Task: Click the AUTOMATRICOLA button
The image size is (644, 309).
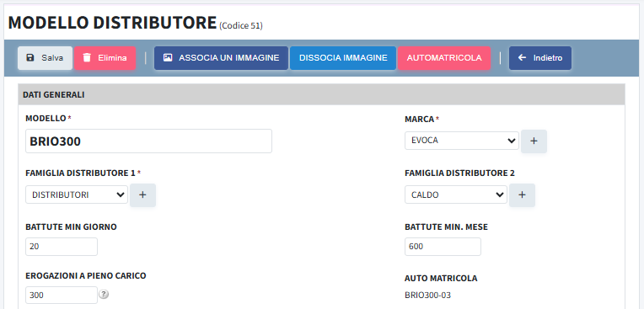Action: pyautogui.click(x=444, y=58)
